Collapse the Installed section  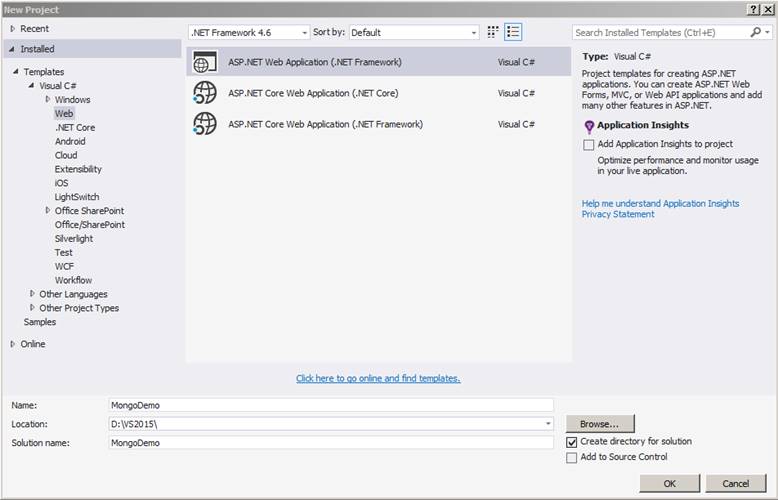pyautogui.click(x=12, y=49)
